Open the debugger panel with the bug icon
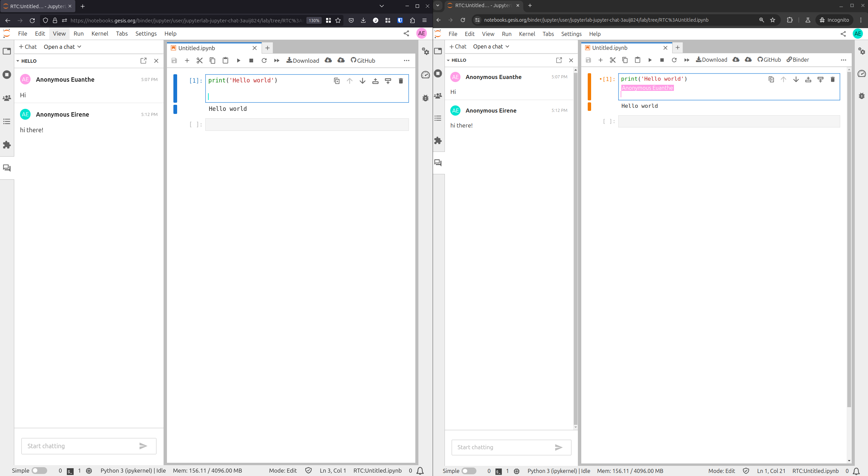The image size is (868, 476). coord(425,98)
